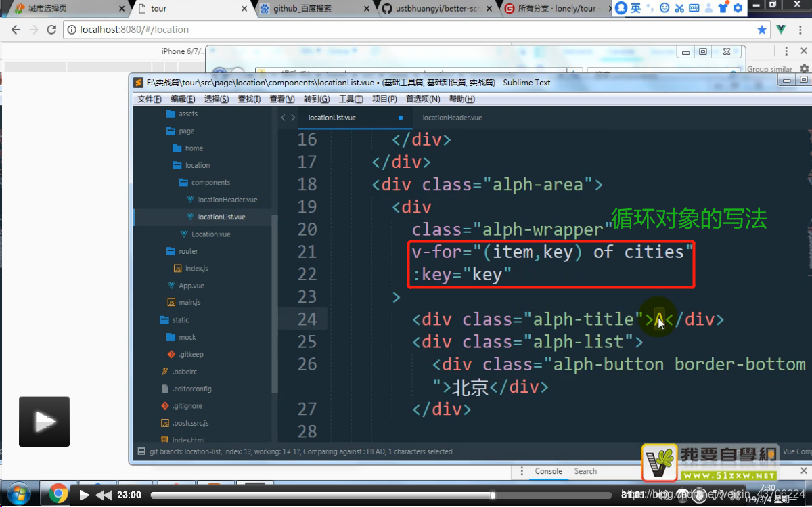Open the 帮助(H) menu in Sublime Text
This screenshot has height=507, width=812.
(461, 99)
